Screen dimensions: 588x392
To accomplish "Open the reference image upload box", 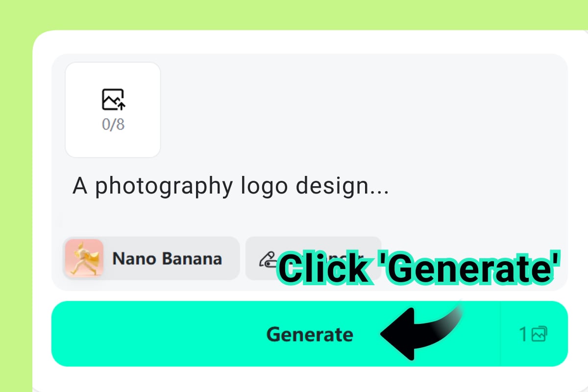I will (x=113, y=110).
